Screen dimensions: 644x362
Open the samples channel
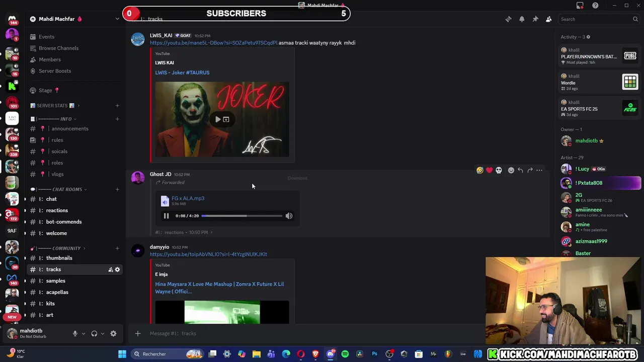[55, 281]
